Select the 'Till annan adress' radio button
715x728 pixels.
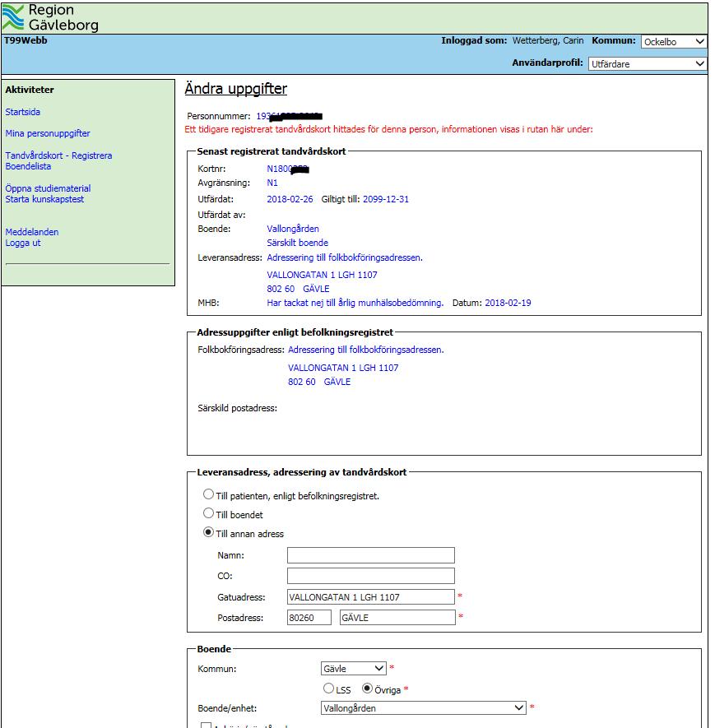pyautogui.click(x=208, y=532)
